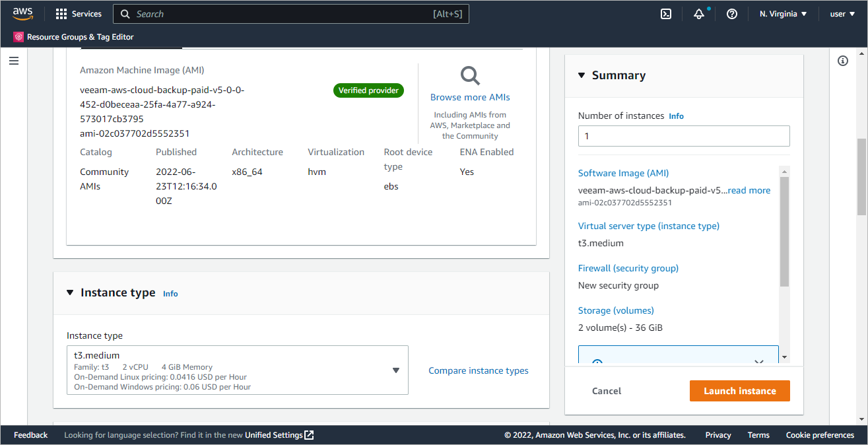Open the help question mark menu
Screen dimensions: 868x445
[x=732, y=14]
